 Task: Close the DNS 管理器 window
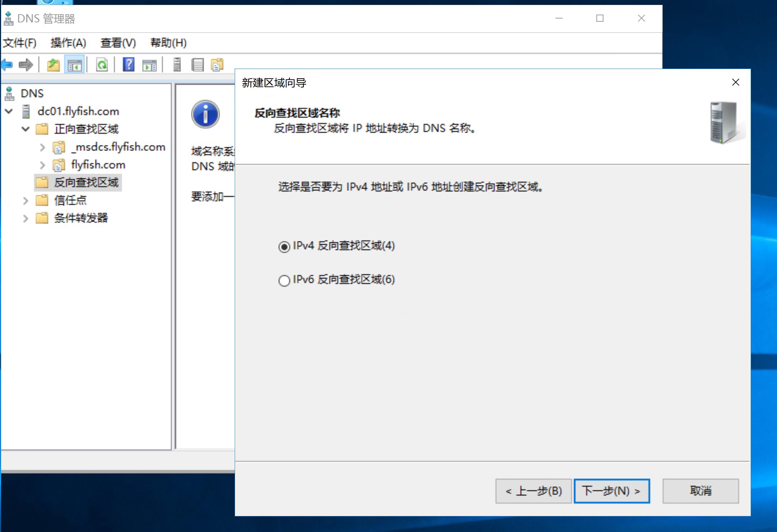(642, 18)
